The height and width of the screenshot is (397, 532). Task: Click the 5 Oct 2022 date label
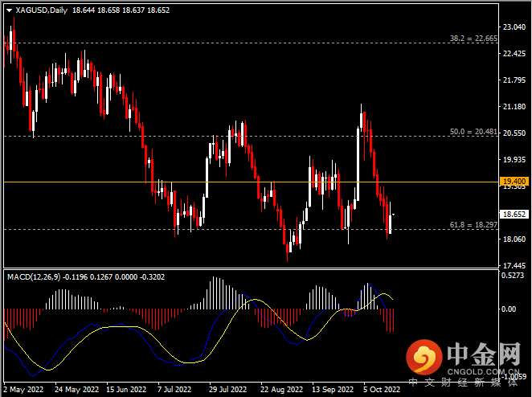(x=382, y=389)
